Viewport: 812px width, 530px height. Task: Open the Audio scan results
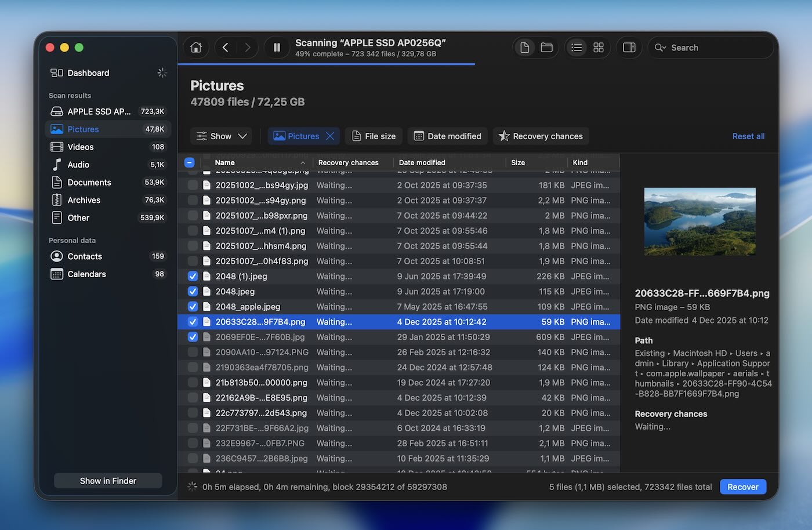point(77,165)
